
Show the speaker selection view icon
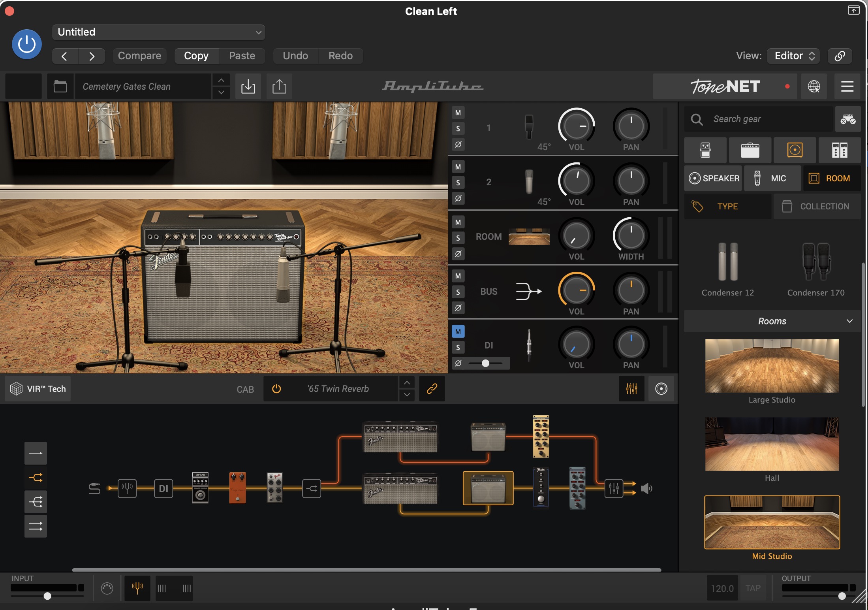(x=661, y=389)
